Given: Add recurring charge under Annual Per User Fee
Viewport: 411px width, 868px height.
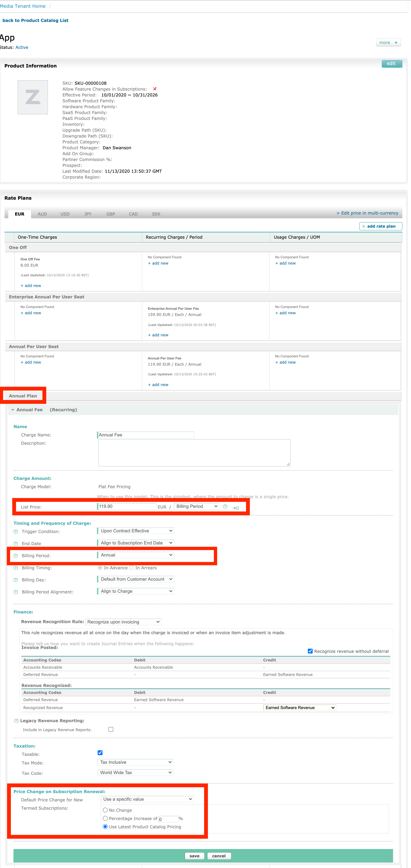Looking at the screenshot, I should coord(158,385).
